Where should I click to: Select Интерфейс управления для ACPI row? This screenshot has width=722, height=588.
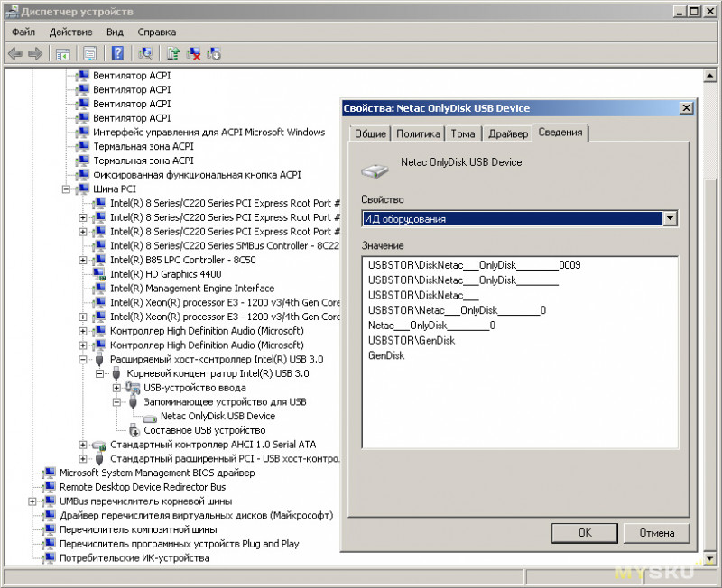click(x=208, y=132)
